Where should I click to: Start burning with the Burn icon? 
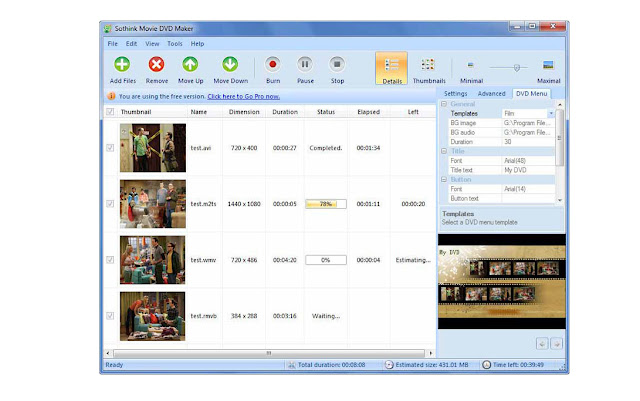[273, 65]
